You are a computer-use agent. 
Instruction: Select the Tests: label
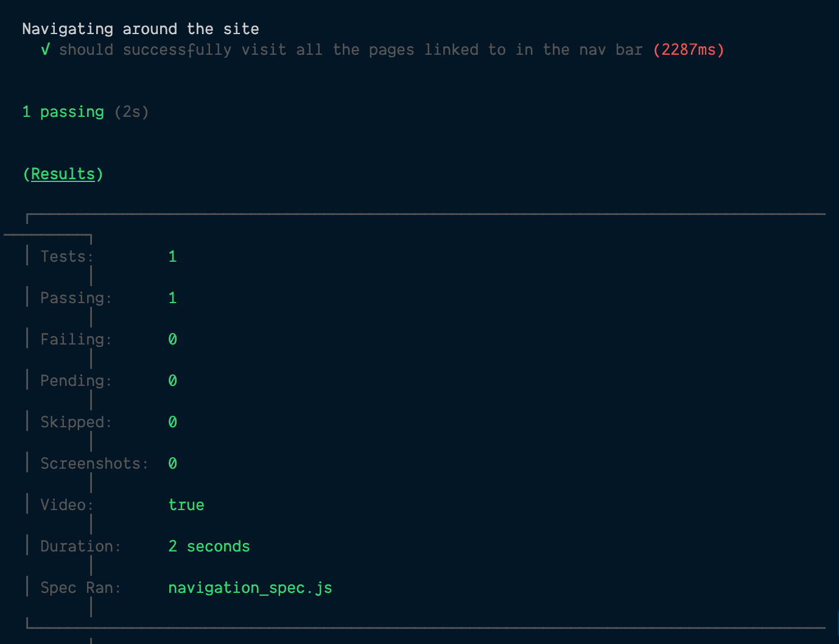tap(67, 257)
